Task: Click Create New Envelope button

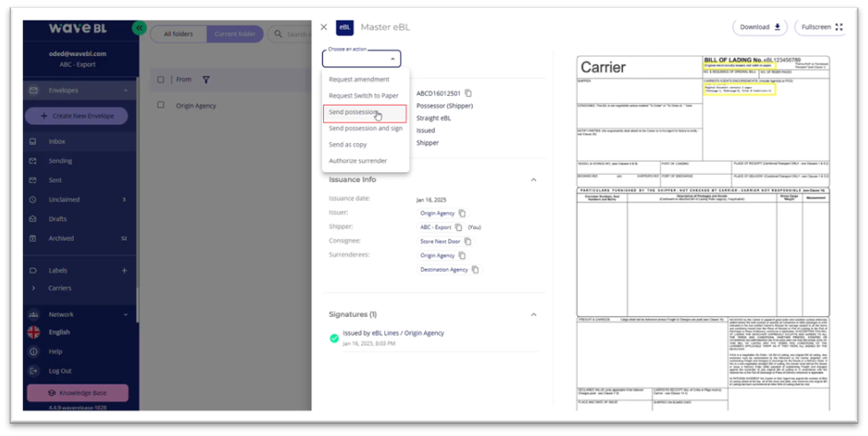Action: tap(76, 115)
